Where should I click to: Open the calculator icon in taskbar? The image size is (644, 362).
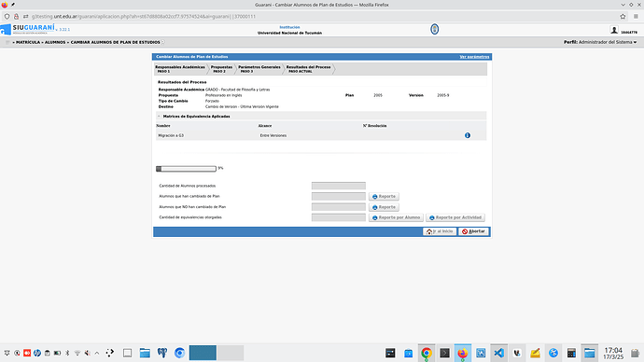571,353
